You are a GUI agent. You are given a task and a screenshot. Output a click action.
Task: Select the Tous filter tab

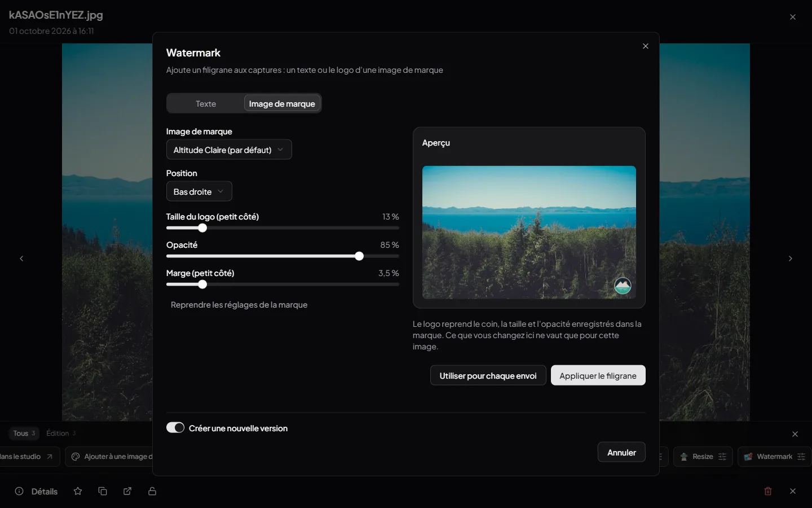[x=25, y=433]
